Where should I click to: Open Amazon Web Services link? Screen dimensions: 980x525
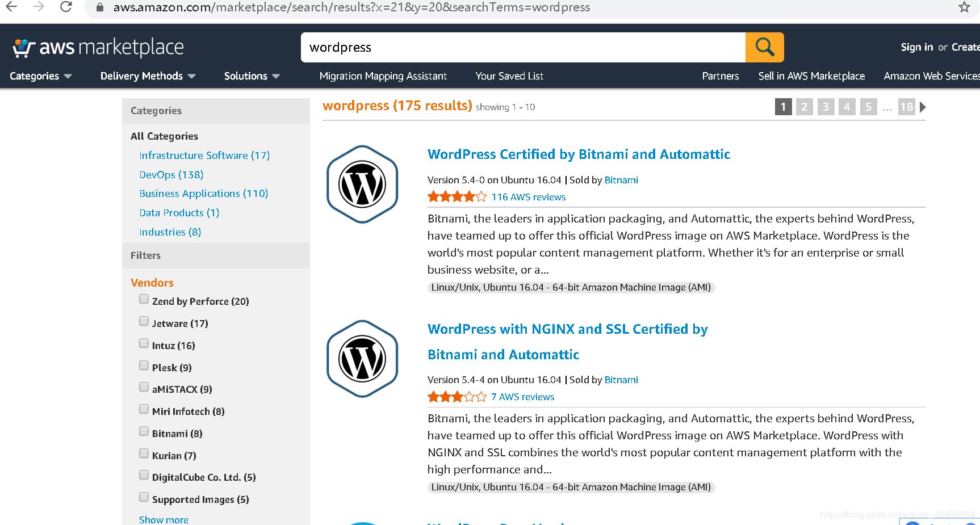(932, 76)
